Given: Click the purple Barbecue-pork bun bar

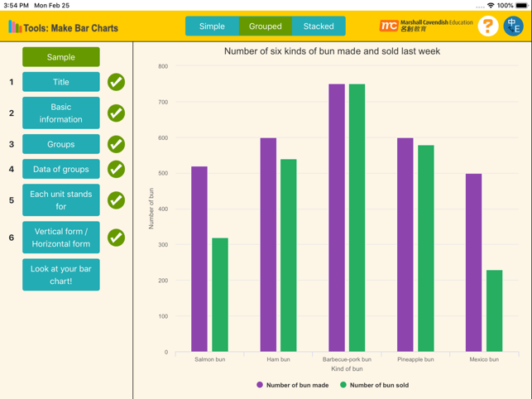Looking at the screenshot, I should pyautogui.click(x=337, y=218).
